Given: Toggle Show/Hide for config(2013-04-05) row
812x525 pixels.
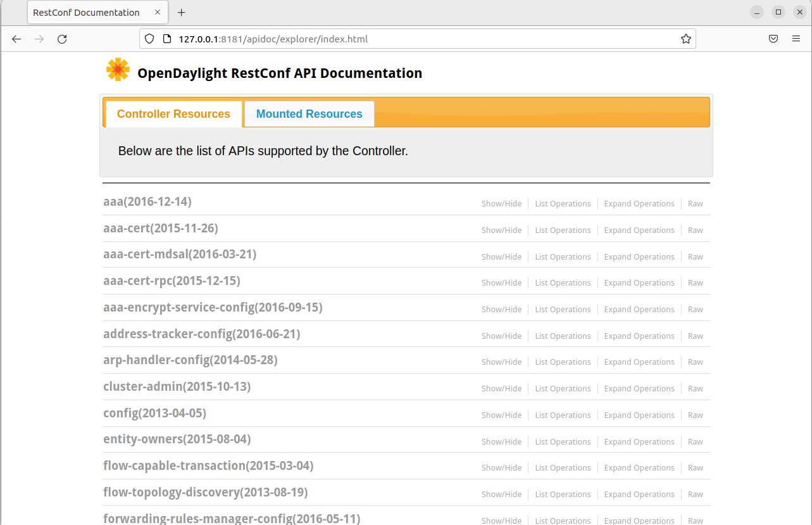Looking at the screenshot, I should tap(502, 415).
